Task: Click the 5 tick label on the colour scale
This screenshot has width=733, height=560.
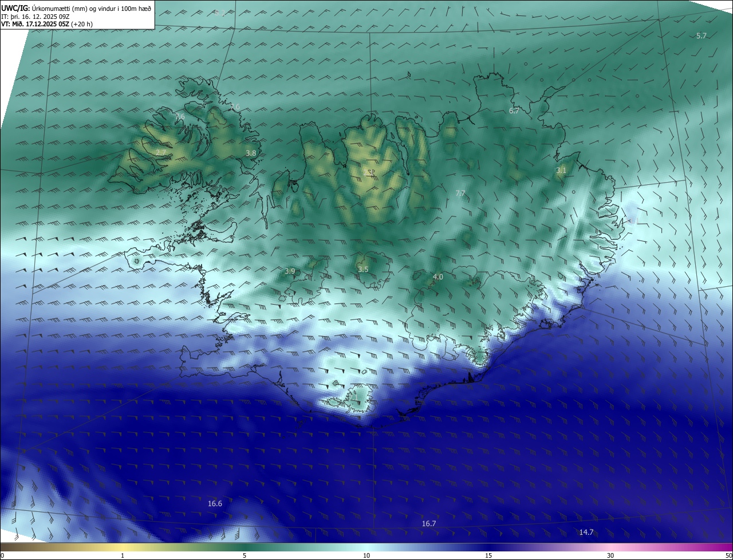Action: point(245,555)
